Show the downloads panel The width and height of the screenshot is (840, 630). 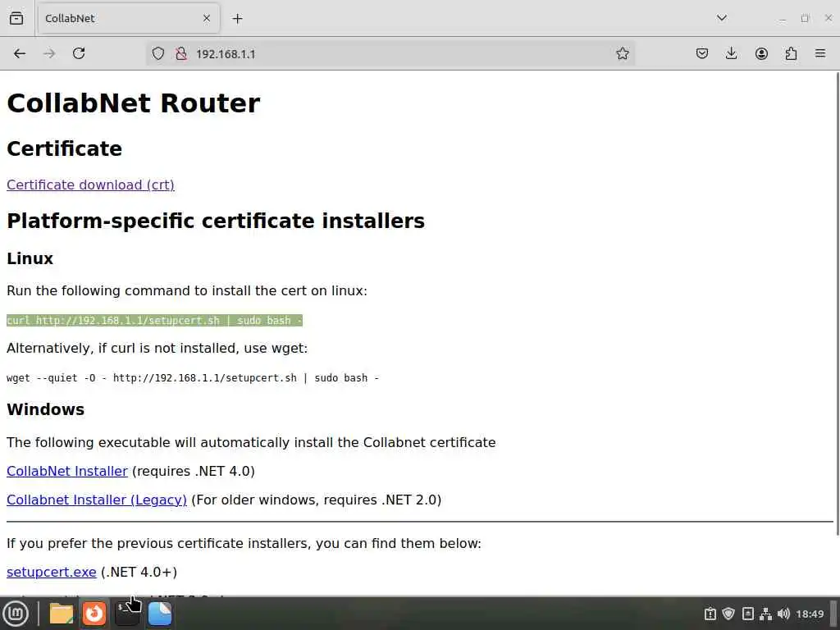click(x=731, y=53)
